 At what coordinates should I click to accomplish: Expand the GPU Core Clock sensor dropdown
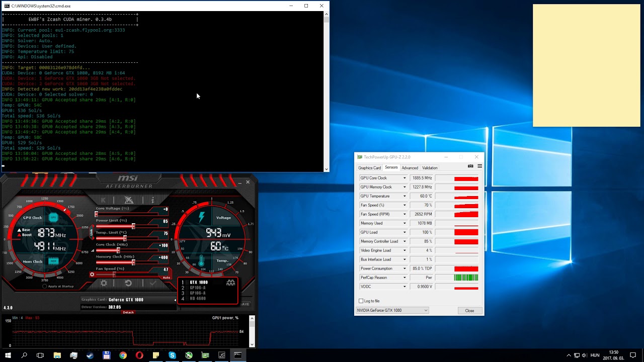[404, 178]
